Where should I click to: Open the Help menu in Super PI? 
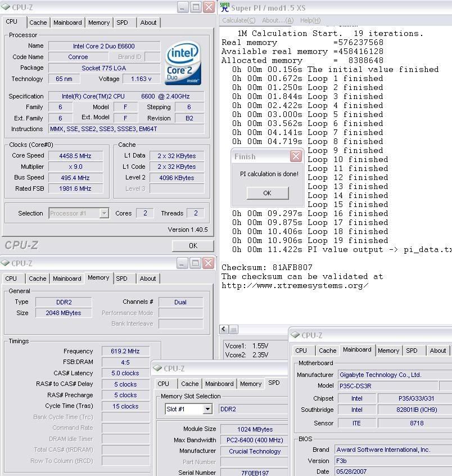click(x=310, y=20)
